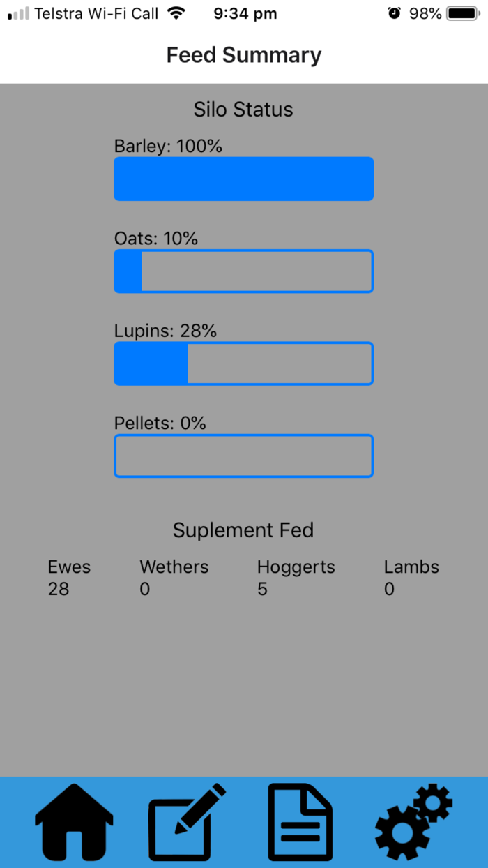This screenshot has height=868, width=488.
Task: Tap the cellular signal bars icon
Action: point(15,12)
